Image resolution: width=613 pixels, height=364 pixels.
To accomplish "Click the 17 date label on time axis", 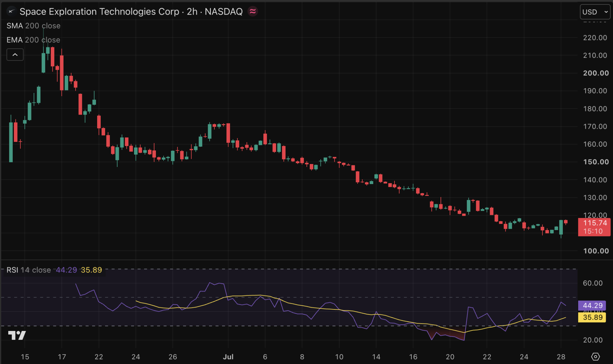I will 62,357.
